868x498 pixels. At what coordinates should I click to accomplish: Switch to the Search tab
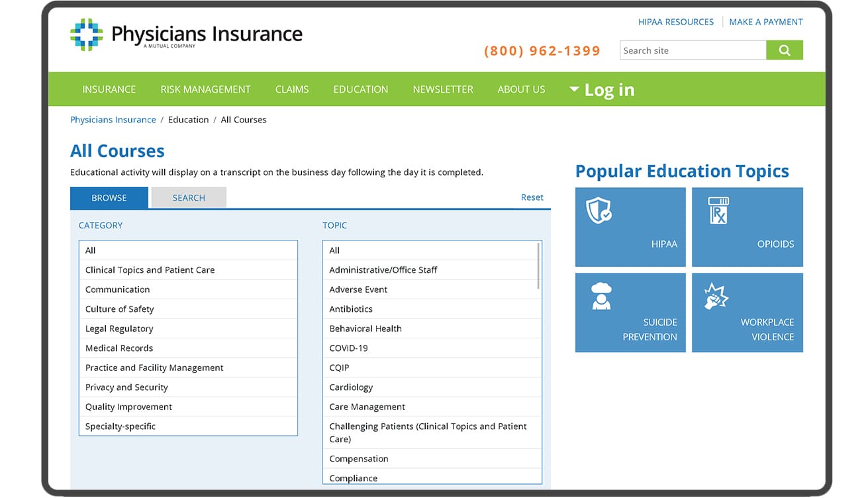[x=189, y=197]
